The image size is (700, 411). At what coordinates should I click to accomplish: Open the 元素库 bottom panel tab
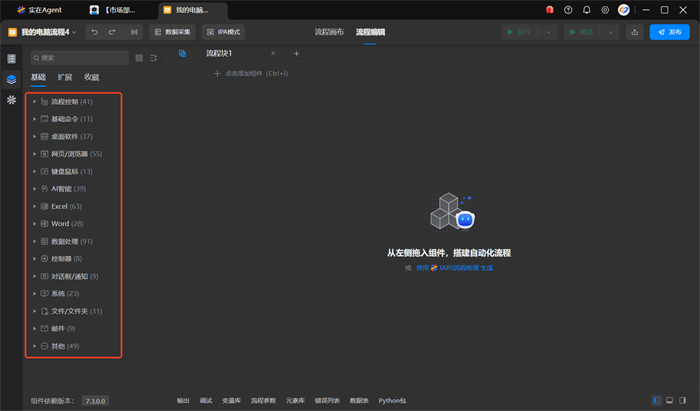point(295,401)
